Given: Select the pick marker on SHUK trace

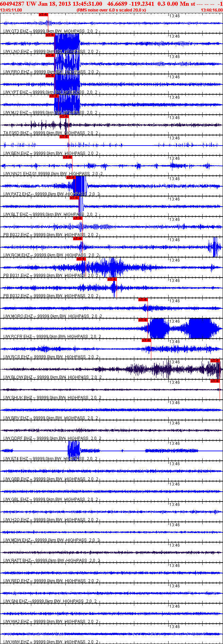Looking at the screenshot, I should 215,381.
